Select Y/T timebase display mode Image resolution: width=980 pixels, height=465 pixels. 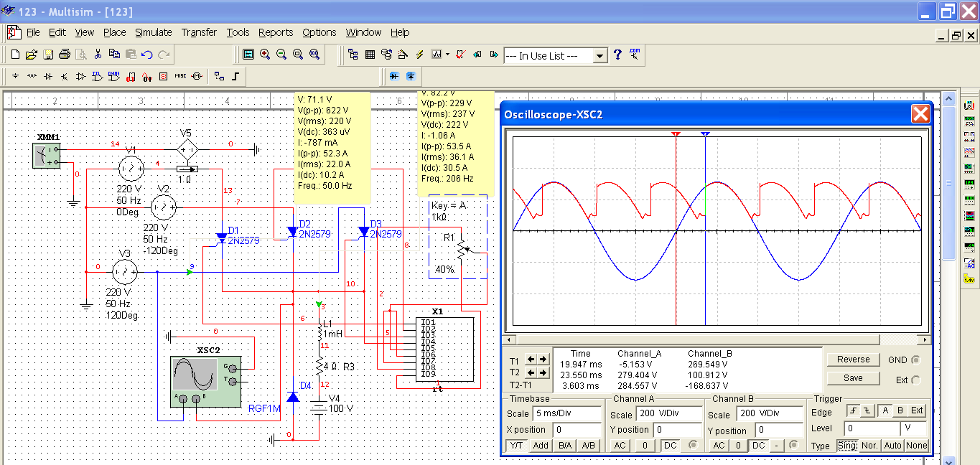(516, 446)
